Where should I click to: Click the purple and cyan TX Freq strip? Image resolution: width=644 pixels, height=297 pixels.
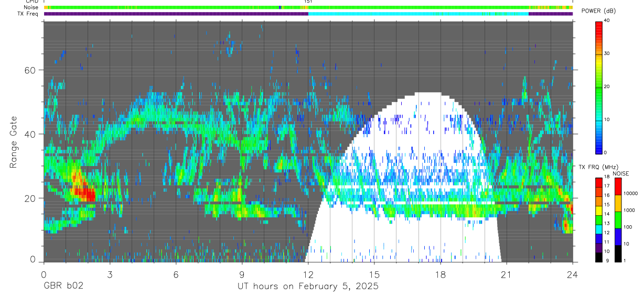coord(308,14)
